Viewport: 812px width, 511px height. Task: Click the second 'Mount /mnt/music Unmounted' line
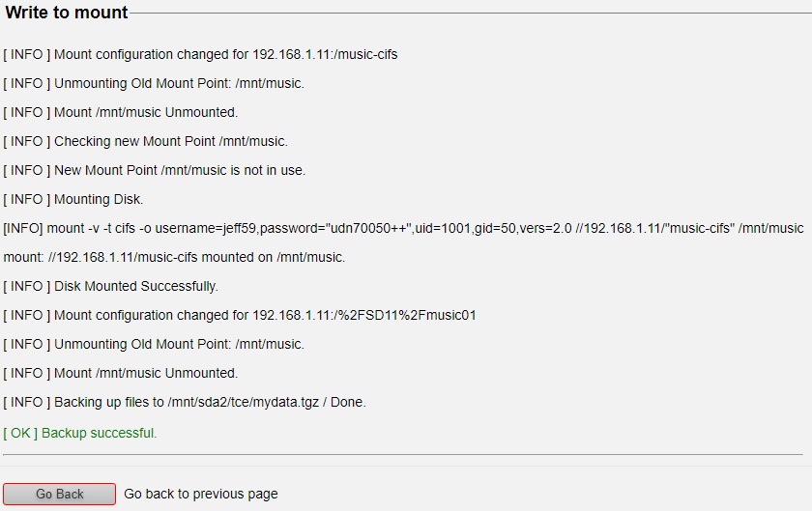(121, 373)
